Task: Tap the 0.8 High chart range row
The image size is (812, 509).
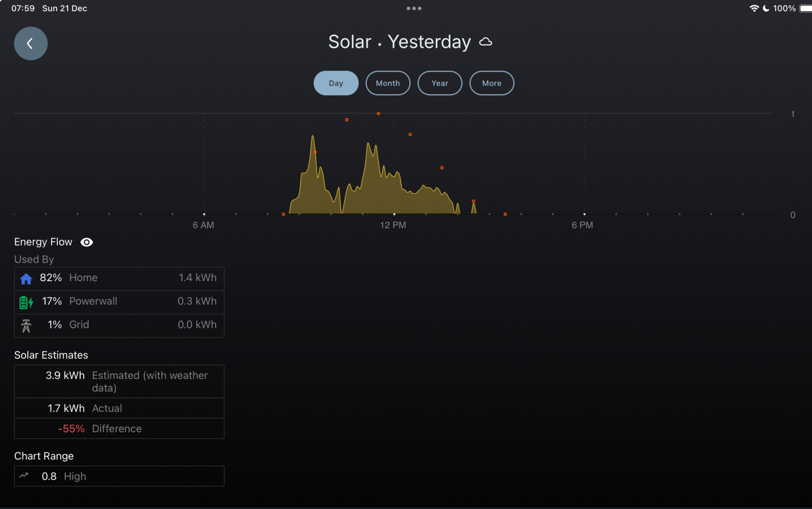Action: [119, 477]
